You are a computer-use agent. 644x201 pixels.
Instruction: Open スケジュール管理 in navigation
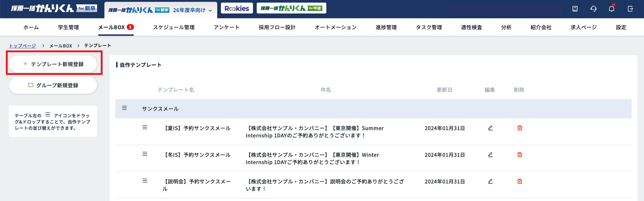pyautogui.click(x=174, y=27)
